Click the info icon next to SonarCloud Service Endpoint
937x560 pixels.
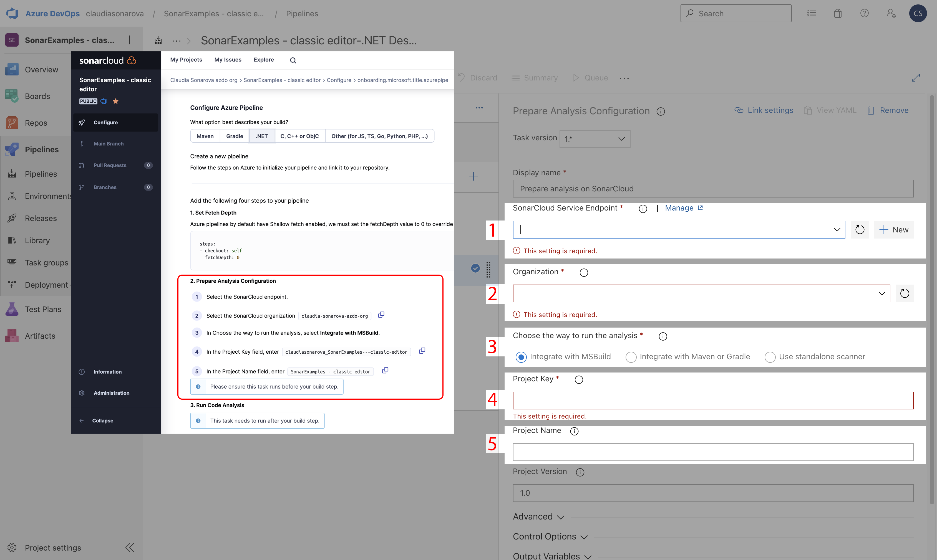pos(642,208)
